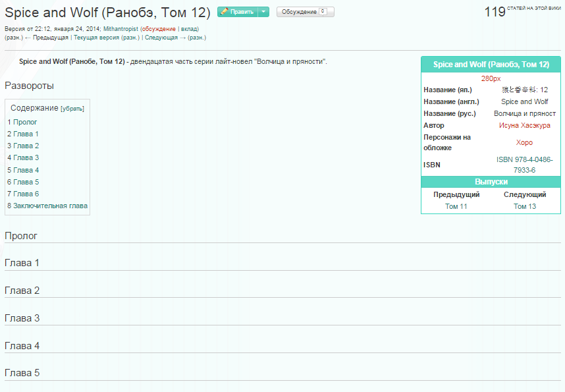Screen dimensions: 565x392
Task: Open Mithantropist user page link
Action: [x=121, y=29]
